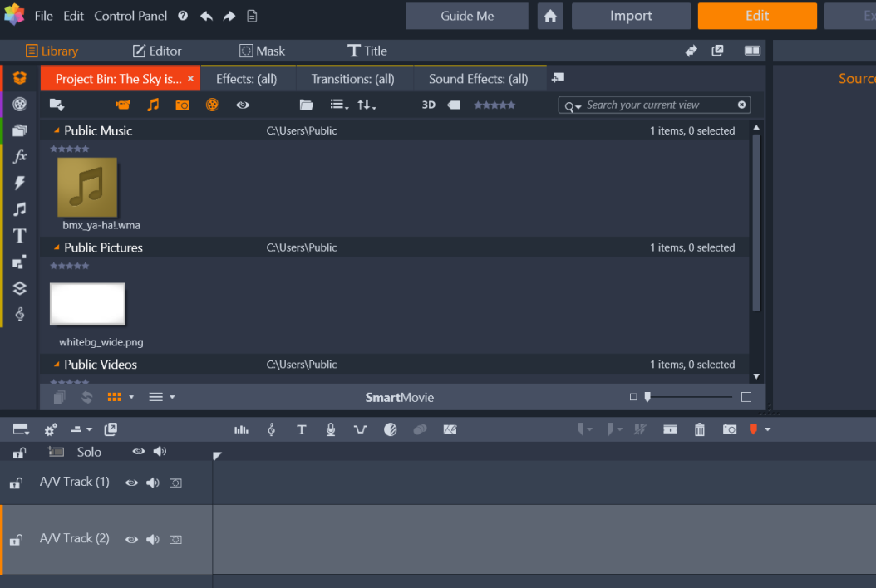
Task: Mute audio on A/V Track (2)
Action: pyautogui.click(x=153, y=539)
